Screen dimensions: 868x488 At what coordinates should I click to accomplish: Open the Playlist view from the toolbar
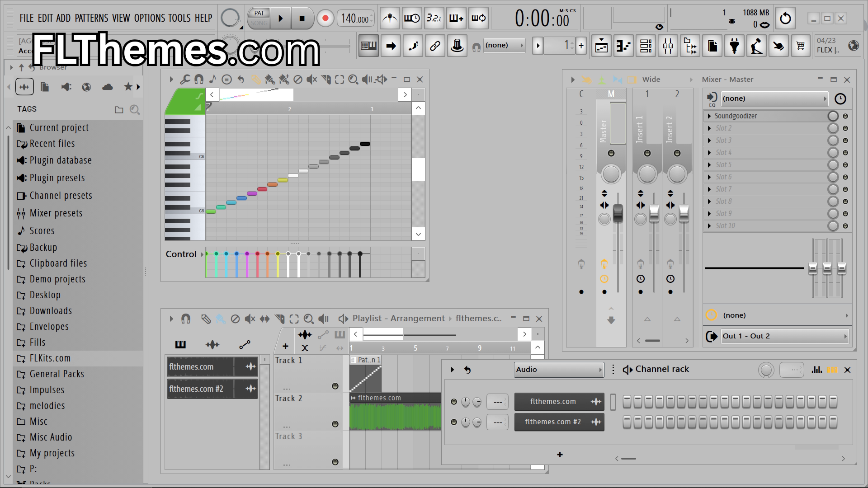pos(602,46)
